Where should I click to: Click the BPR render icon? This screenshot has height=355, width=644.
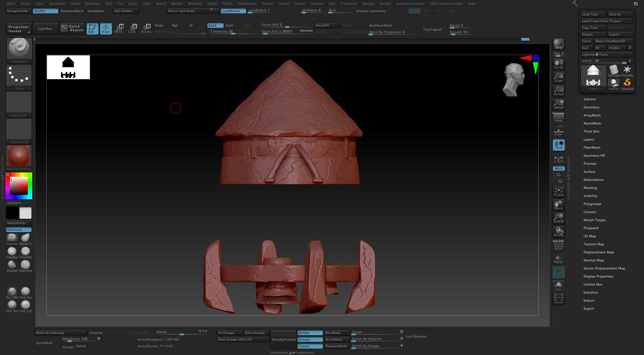(x=558, y=44)
